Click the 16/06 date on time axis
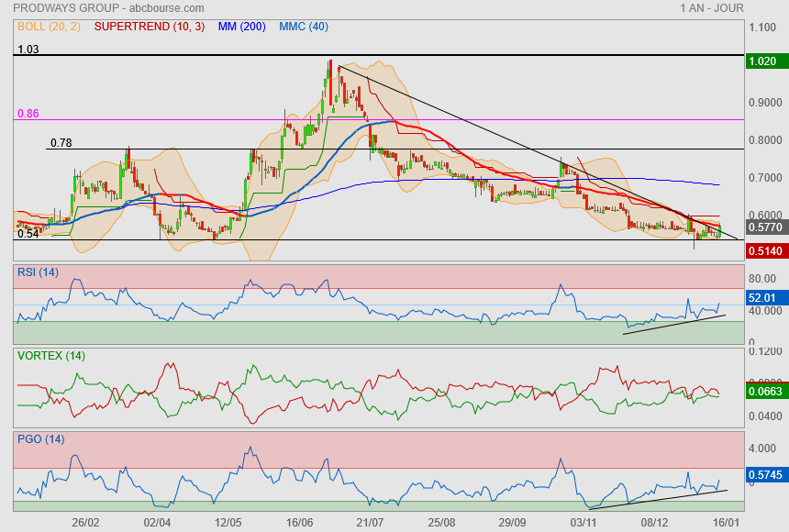The width and height of the screenshot is (789, 532). click(300, 522)
